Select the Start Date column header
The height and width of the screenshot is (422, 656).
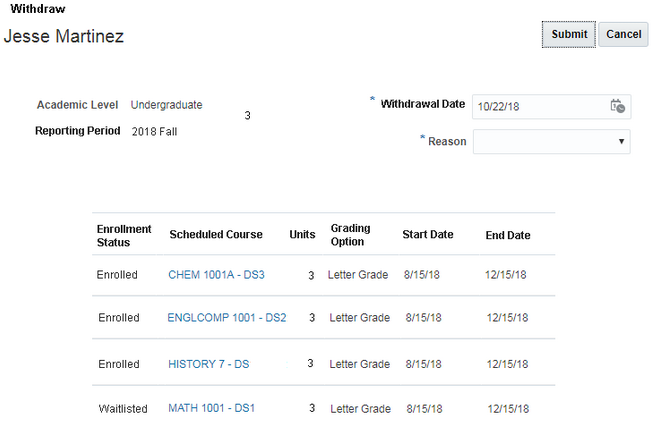[x=428, y=235]
